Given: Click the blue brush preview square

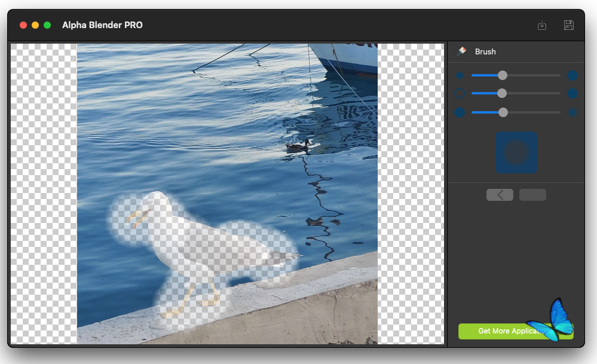Looking at the screenshot, I should coord(516,152).
